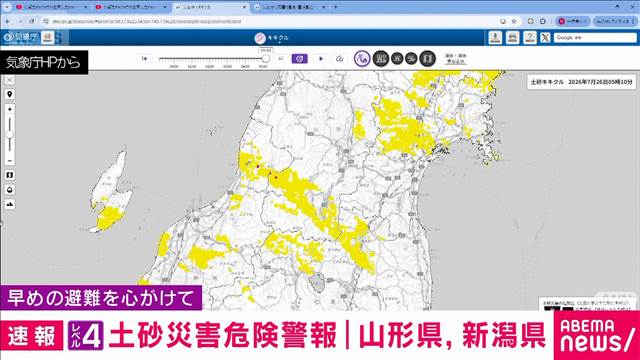
Task: Click the purple latest-time clock button
Action: coord(300,59)
